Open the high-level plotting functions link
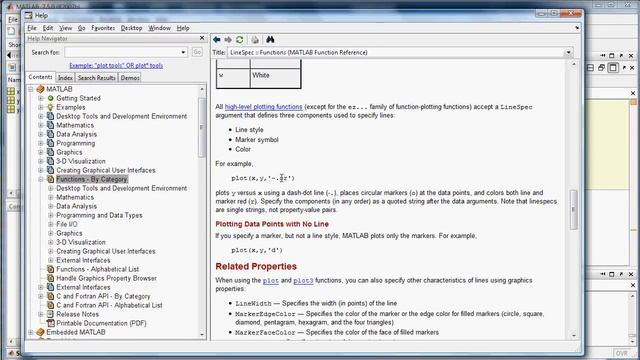The image size is (640, 360). coord(263,107)
